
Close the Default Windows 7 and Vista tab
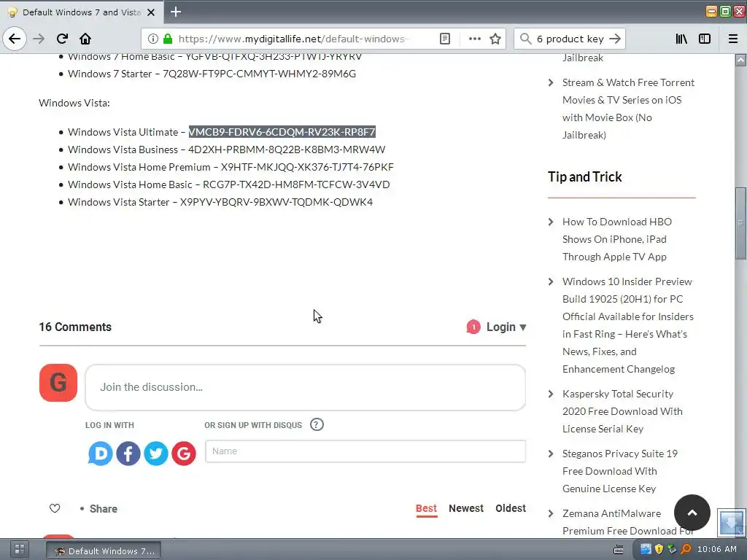point(151,12)
